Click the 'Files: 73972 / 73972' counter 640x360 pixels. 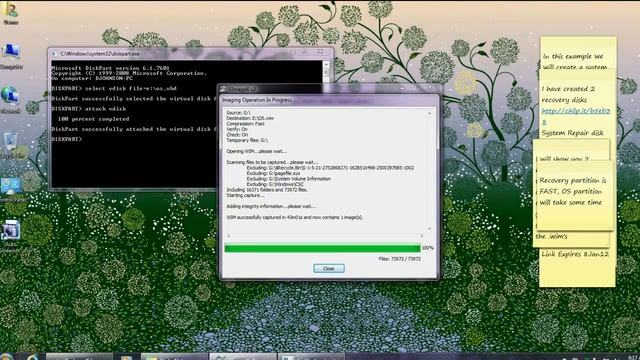[x=400, y=259]
